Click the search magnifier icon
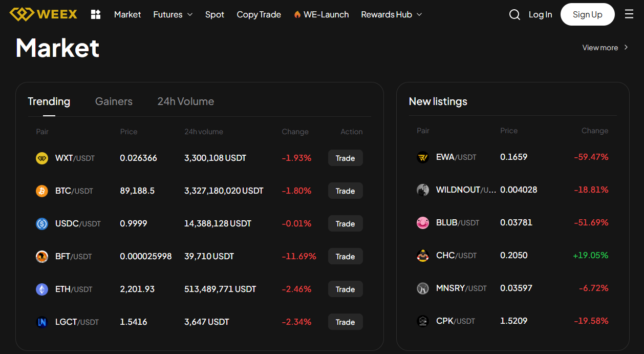The height and width of the screenshot is (354, 644). coord(514,14)
